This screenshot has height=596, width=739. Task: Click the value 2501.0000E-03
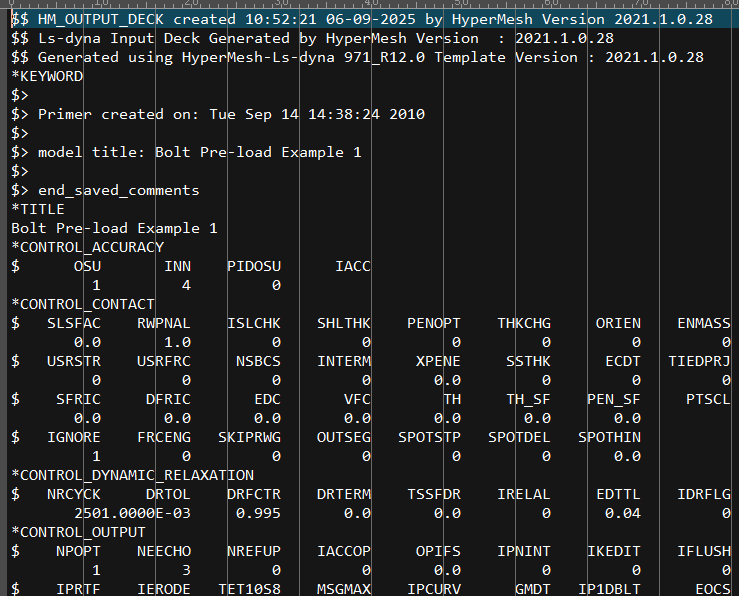click(x=132, y=514)
